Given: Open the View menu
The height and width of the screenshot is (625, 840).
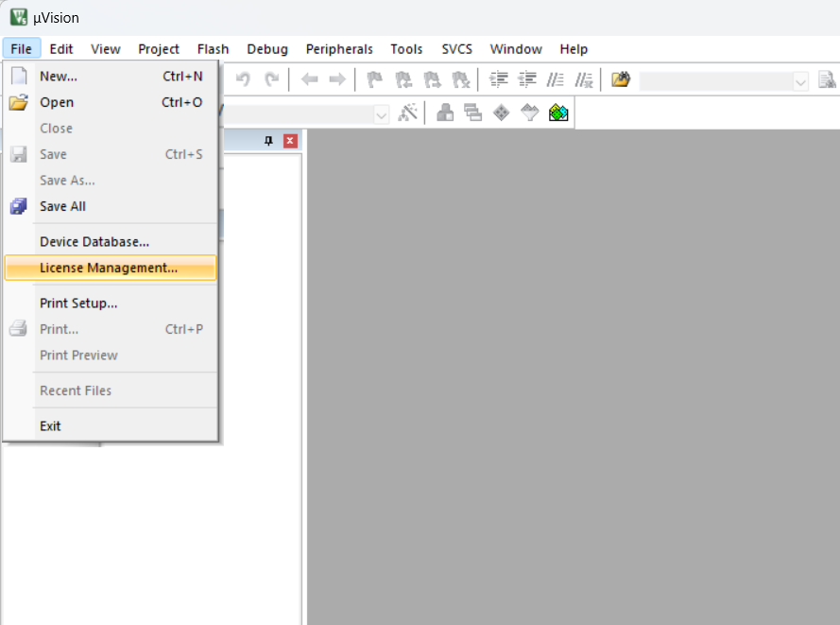Looking at the screenshot, I should [x=106, y=49].
